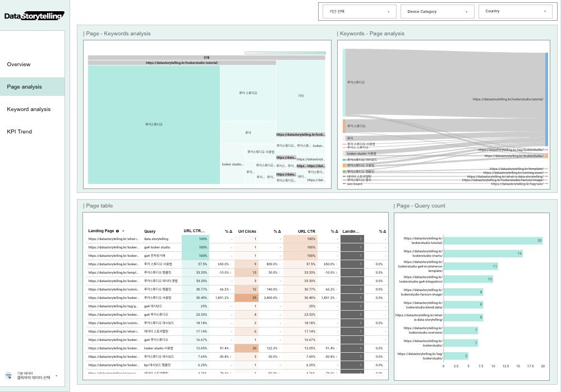The height and width of the screenshot is (392, 561).
Task: Click the data storytelling query cell
Action: click(x=156, y=239)
